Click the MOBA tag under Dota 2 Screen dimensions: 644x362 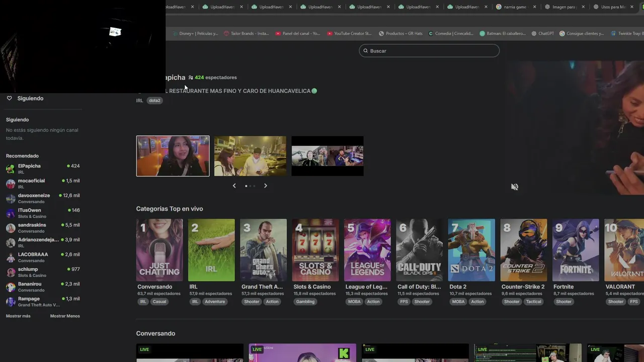point(458,302)
